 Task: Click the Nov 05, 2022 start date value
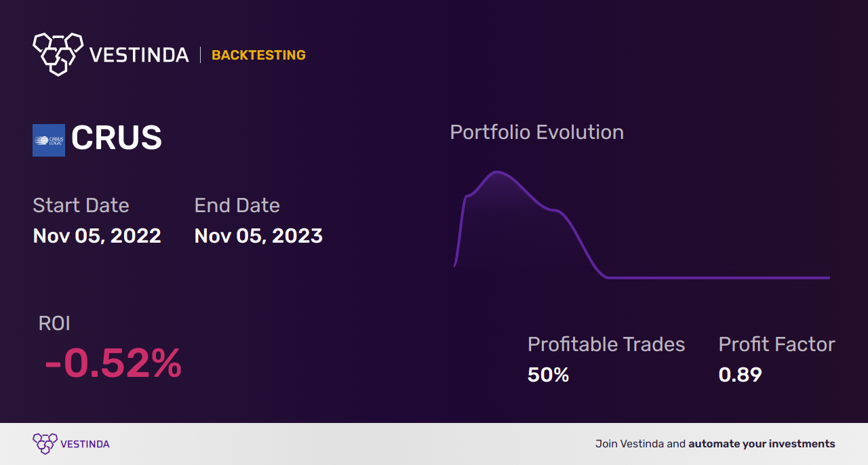[97, 236]
